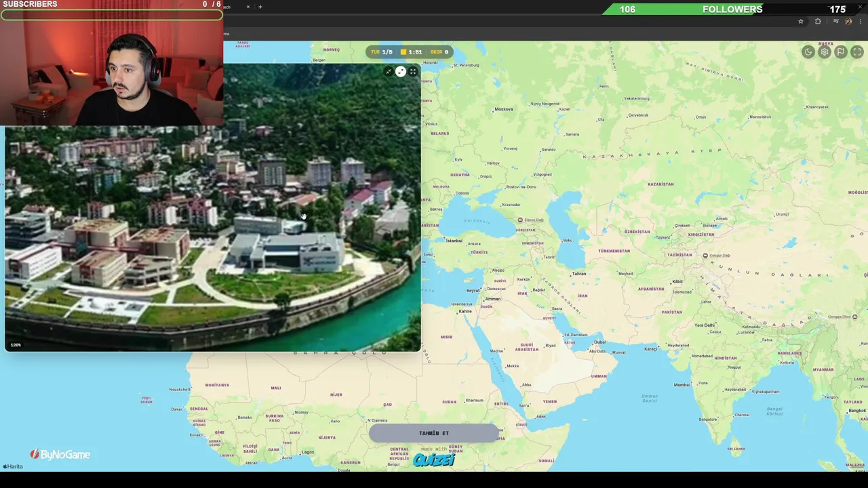Click the flag report icon
The height and width of the screenshot is (488, 868).
pos(840,52)
